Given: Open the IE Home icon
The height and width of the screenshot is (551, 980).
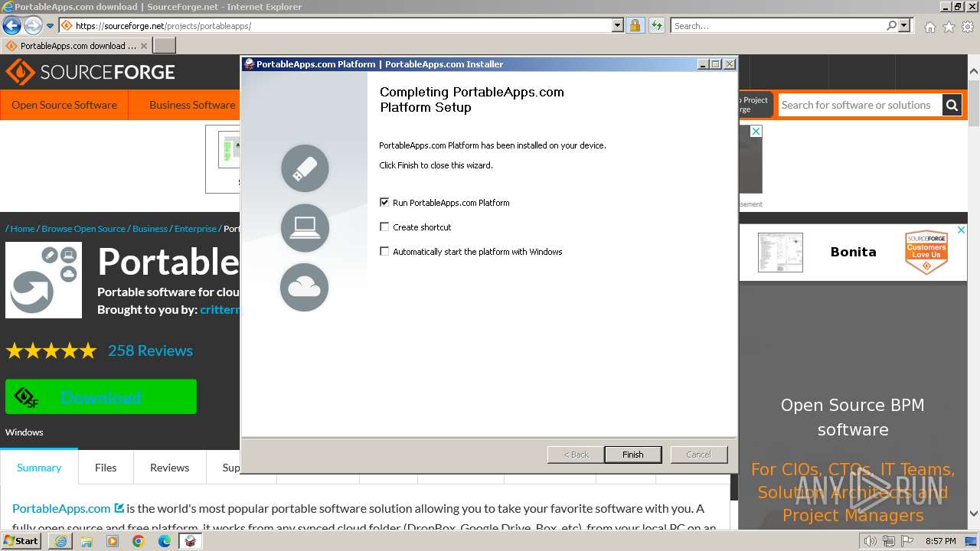Looking at the screenshot, I should tap(929, 27).
